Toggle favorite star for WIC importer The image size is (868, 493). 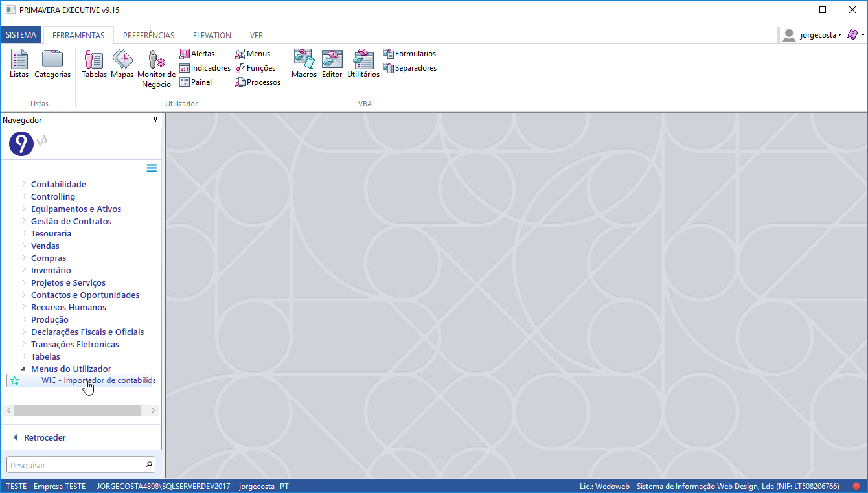click(x=15, y=381)
